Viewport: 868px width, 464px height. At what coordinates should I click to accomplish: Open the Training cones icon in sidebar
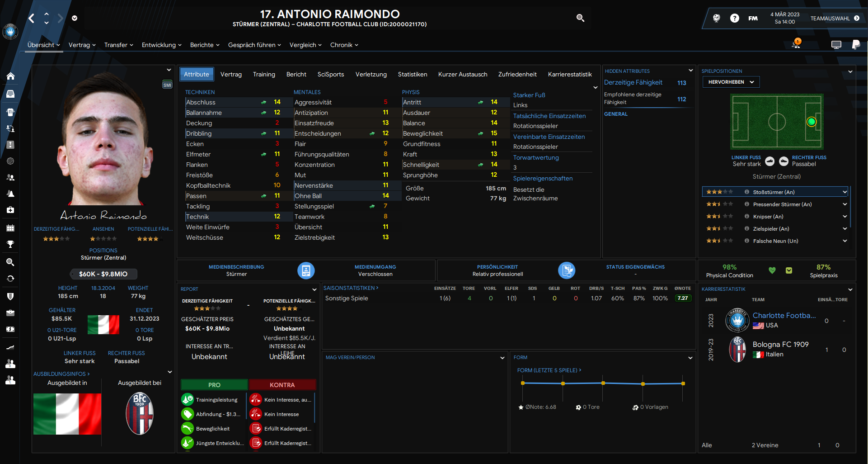click(x=10, y=194)
